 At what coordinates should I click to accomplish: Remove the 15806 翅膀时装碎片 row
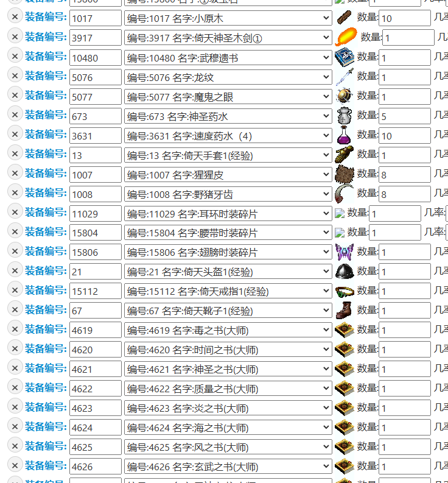tap(15, 251)
